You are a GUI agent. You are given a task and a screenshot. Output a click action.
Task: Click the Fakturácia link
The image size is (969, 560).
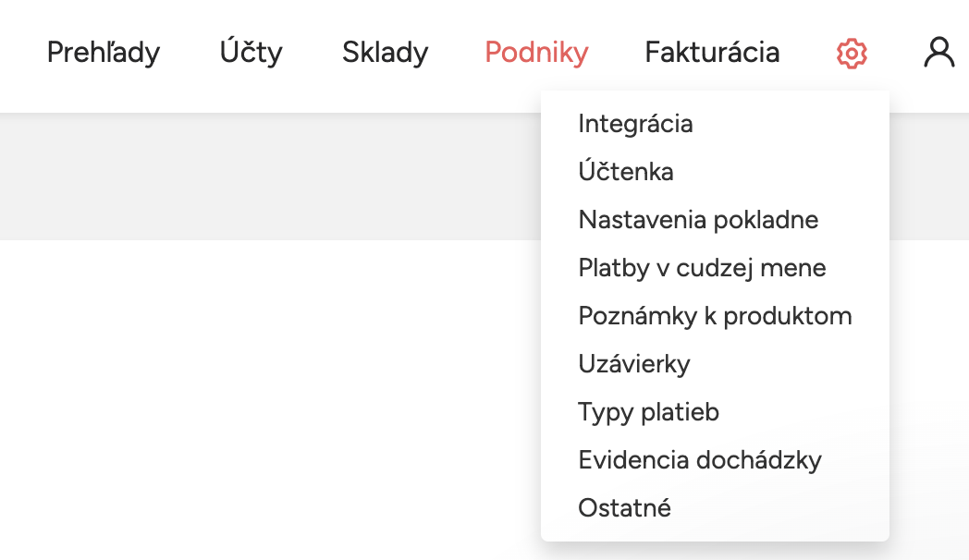[x=712, y=54]
